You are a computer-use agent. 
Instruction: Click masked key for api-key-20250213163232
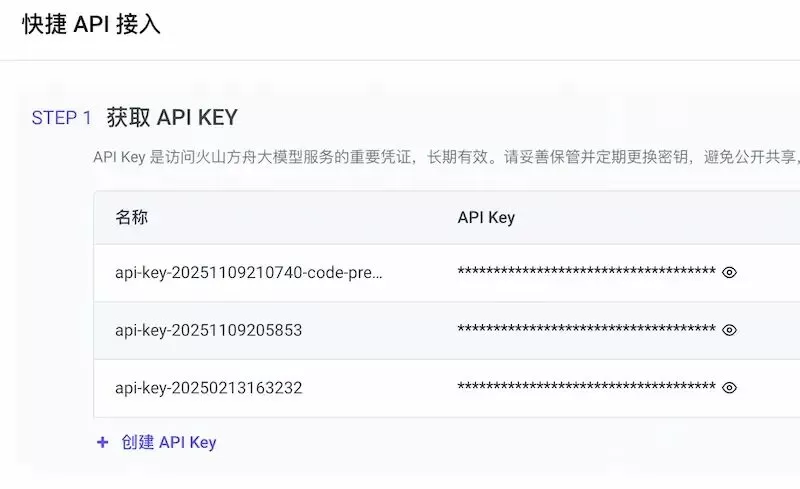click(x=587, y=386)
